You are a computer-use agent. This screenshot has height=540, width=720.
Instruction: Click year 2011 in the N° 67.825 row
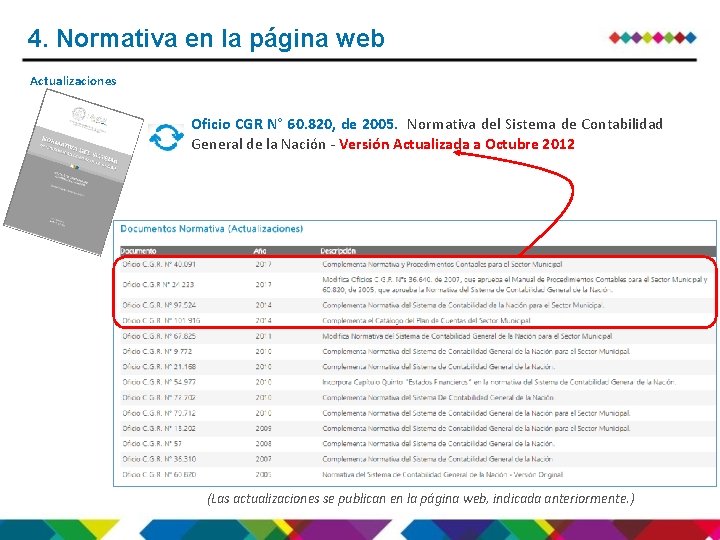pos(263,336)
